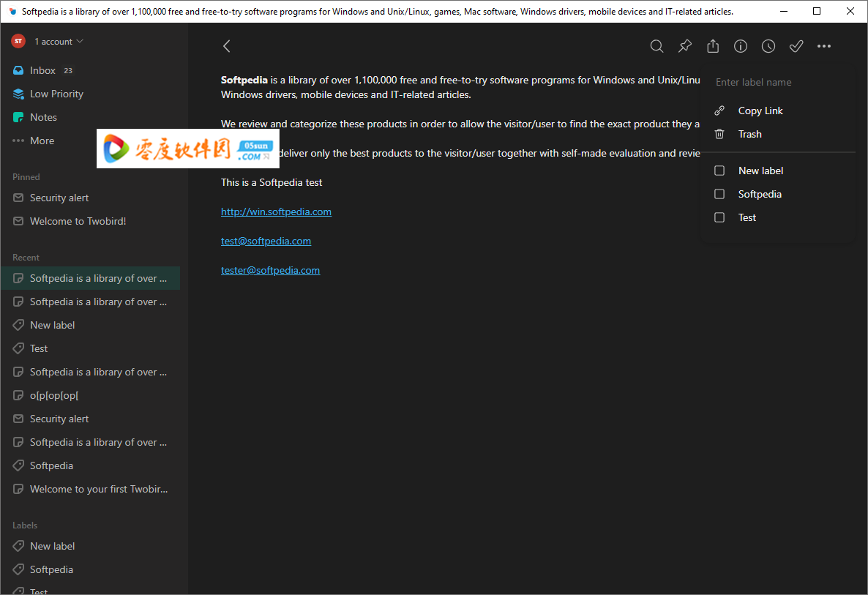
Task: Open the search magnifier icon
Action: (x=656, y=46)
